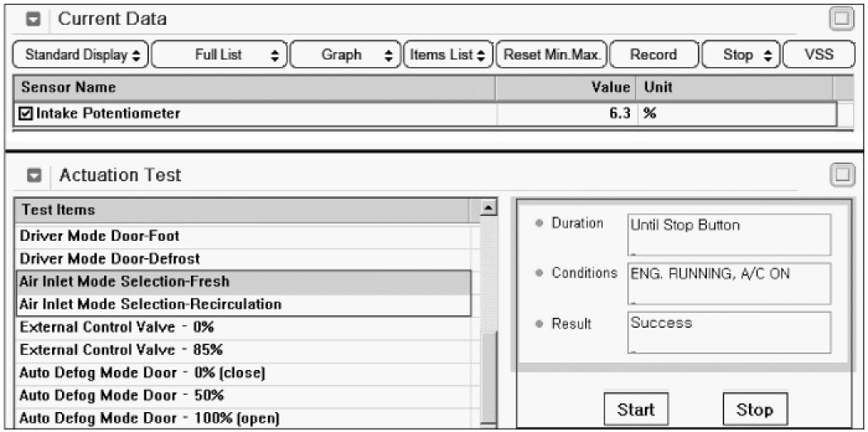This screenshot has height=432, width=868.
Task: Uncheck the Intake Potentiometer checkbox
Action: point(26,113)
